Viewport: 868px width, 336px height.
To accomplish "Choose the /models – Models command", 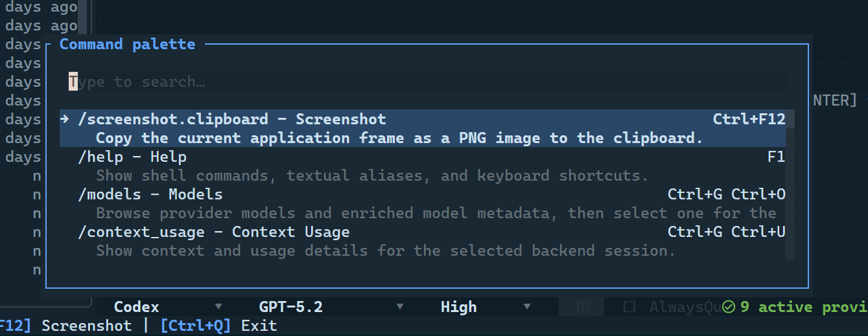I will pyautogui.click(x=423, y=203).
